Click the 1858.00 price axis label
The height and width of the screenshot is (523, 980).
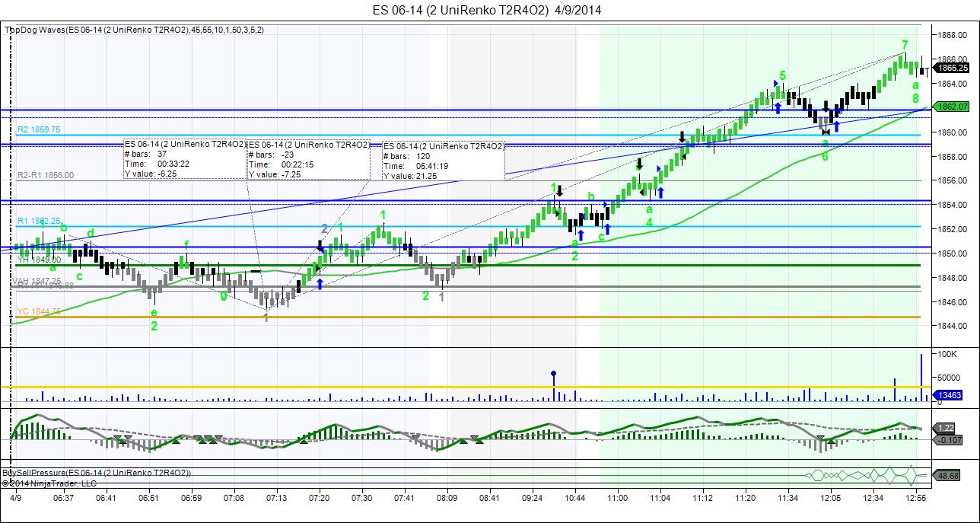pos(952,156)
